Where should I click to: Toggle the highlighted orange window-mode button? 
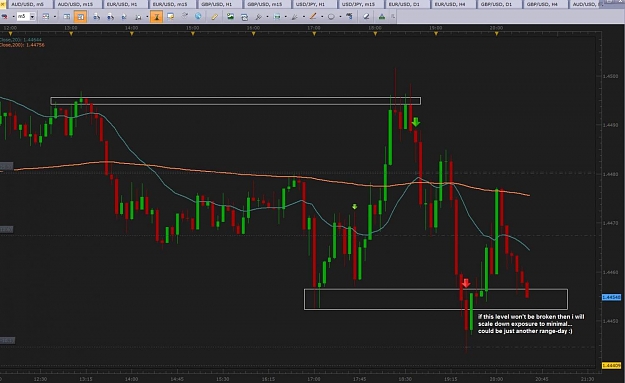[x=80, y=17]
